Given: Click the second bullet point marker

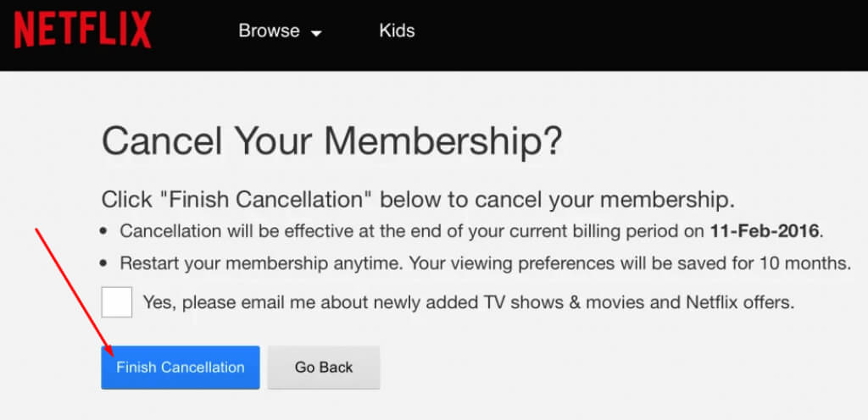Looking at the screenshot, I should [103, 263].
